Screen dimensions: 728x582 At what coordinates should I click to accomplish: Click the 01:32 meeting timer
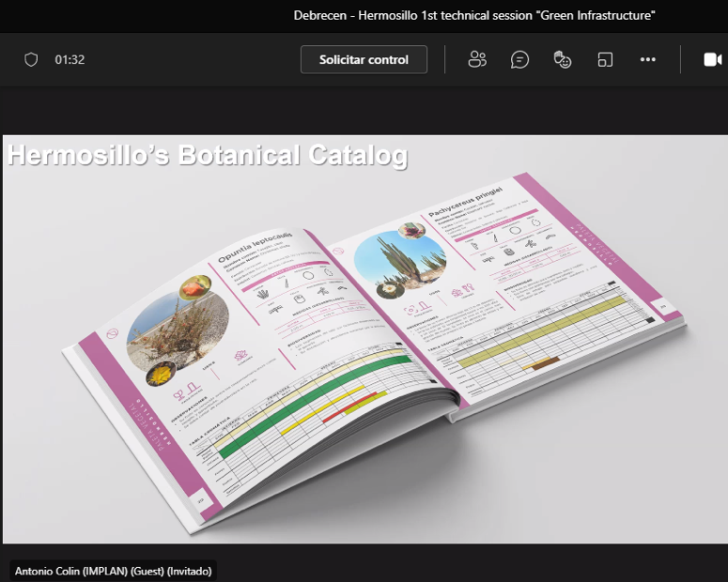click(70, 59)
